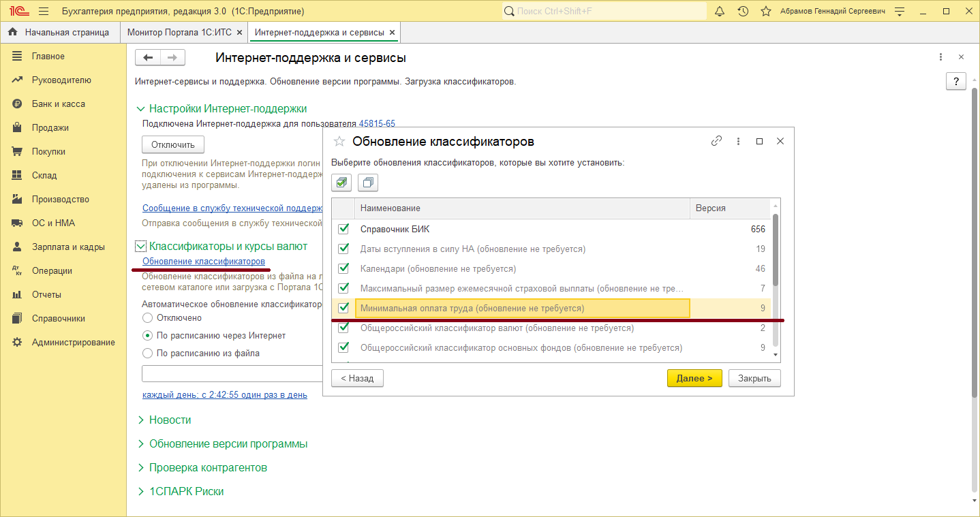Click the search field Поиск Ctrl+Shift+F
The image size is (980, 517).
point(604,11)
